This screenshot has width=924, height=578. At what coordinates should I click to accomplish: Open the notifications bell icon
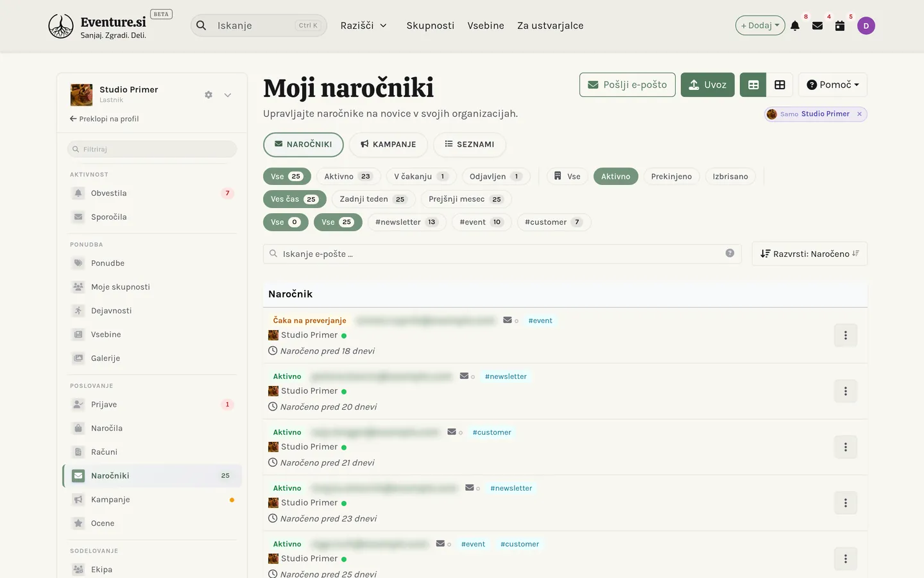(795, 26)
